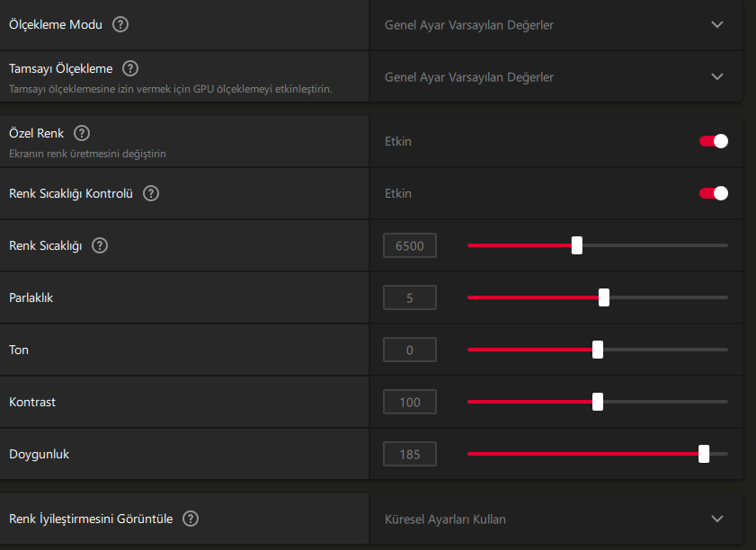Open the Tamsayı Ölçekleme dropdown
This screenshot has height=550, width=756.
716,77
